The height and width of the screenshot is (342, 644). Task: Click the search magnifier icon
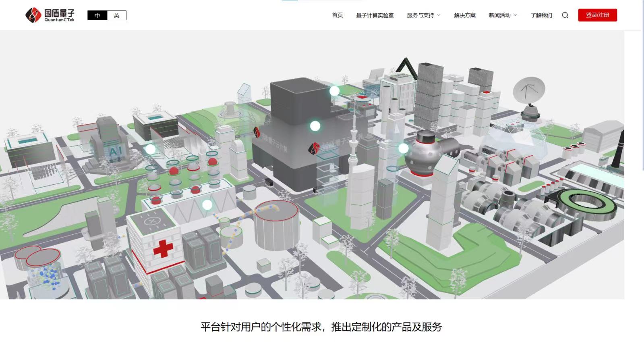(x=565, y=15)
